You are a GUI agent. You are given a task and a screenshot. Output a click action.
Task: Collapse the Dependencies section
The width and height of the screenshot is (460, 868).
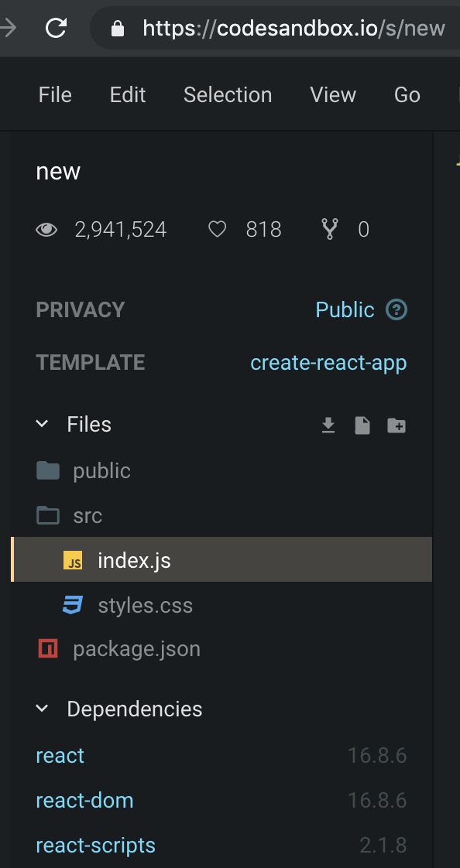click(x=42, y=708)
